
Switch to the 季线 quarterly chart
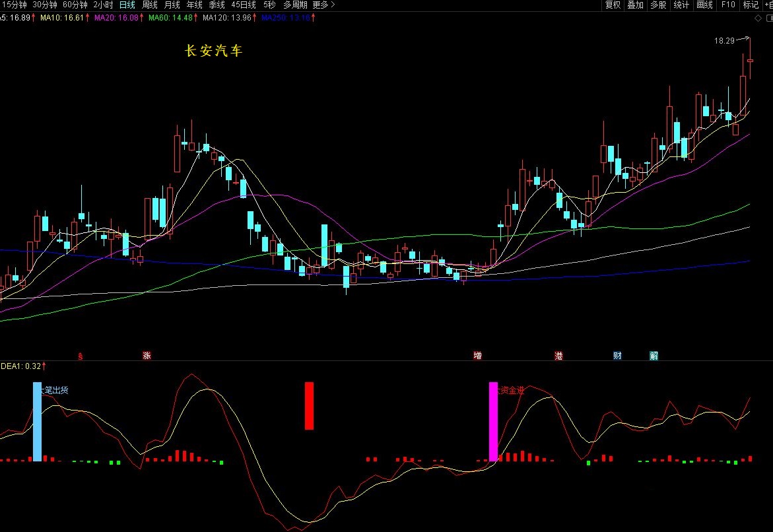[x=217, y=5]
